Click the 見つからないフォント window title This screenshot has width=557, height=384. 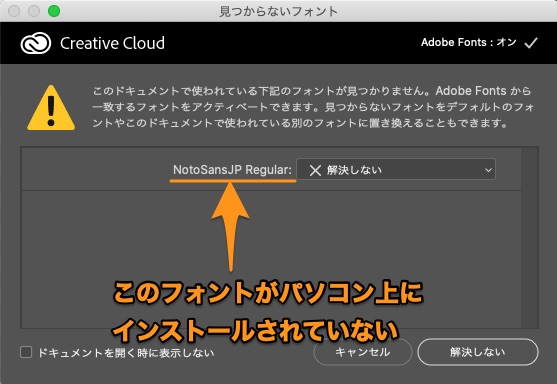point(278,11)
